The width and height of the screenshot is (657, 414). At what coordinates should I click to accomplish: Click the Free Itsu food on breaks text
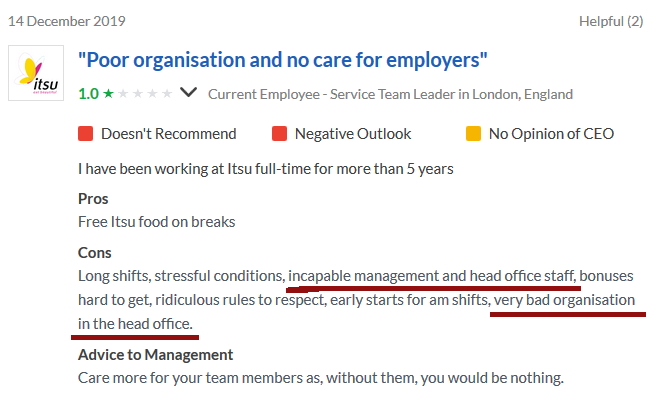coord(156,221)
